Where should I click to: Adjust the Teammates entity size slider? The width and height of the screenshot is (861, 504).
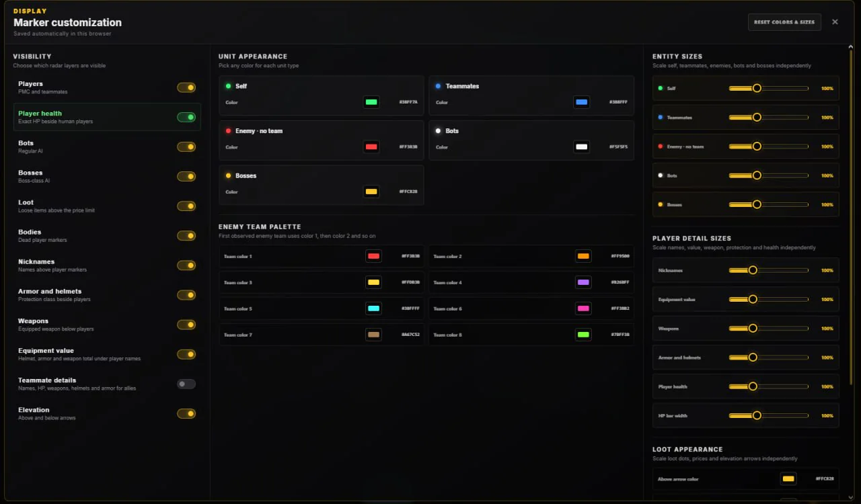pos(769,117)
